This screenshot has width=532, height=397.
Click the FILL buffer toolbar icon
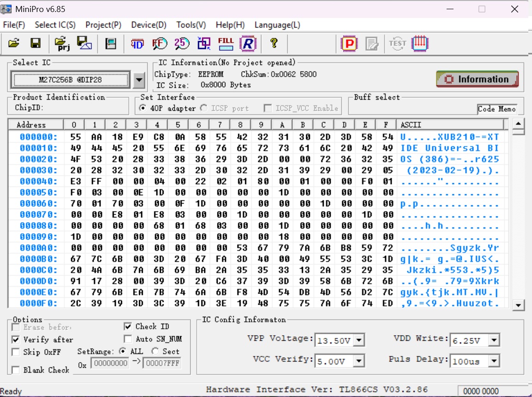(226, 43)
